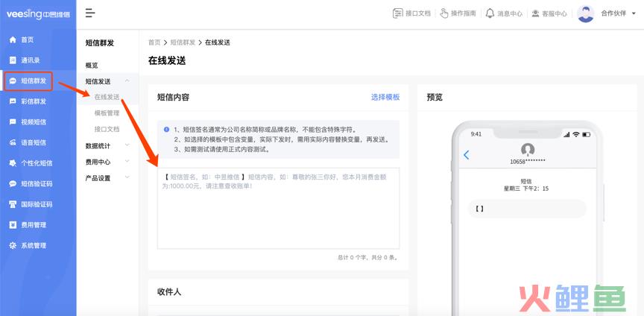Click the 短信验证码 icon

tap(13, 183)
